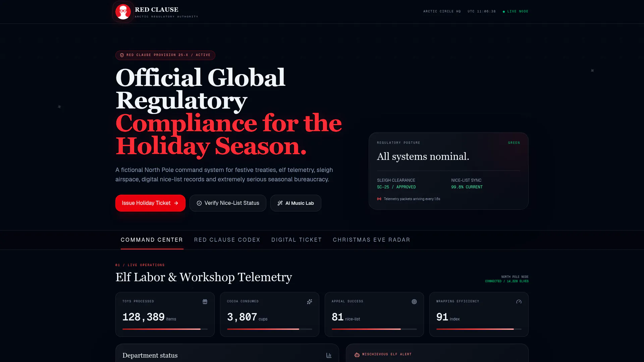The image size is (644, 362).
Task: Click the bar chart icon beside Department status
Action: tap(329, 355)
